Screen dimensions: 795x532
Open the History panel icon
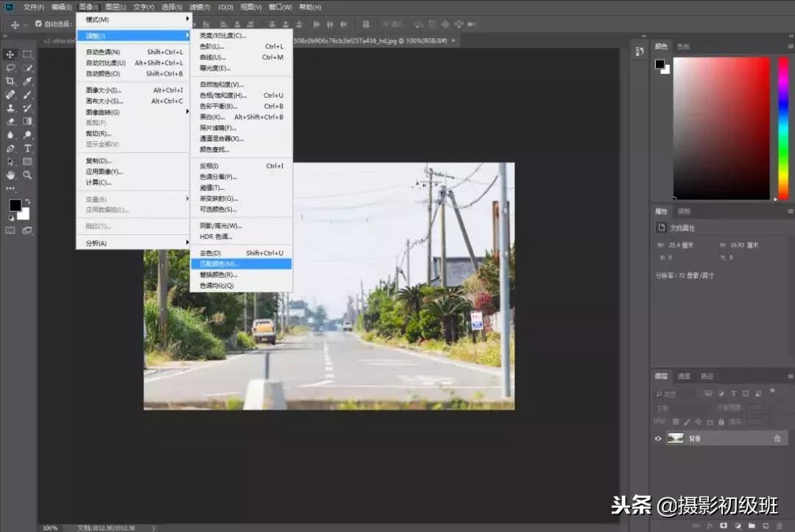coord(640,52)
